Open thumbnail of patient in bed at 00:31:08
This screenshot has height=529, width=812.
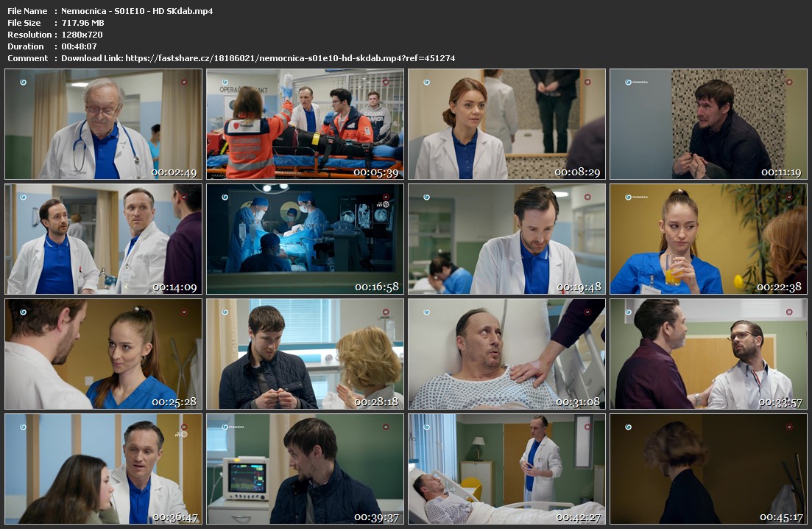(x=506, y=354)
